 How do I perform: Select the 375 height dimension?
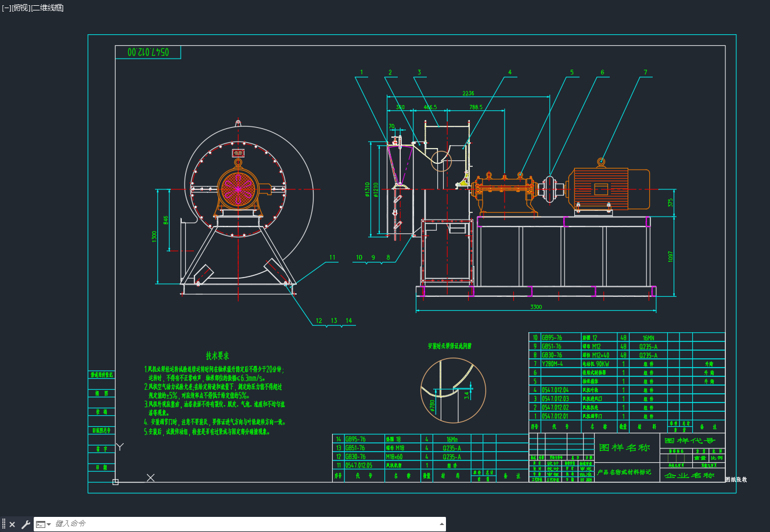pos(671,203)
